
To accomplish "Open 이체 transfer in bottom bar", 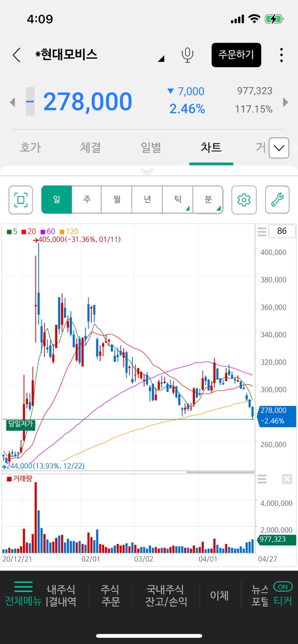I will tap(219, 595).
